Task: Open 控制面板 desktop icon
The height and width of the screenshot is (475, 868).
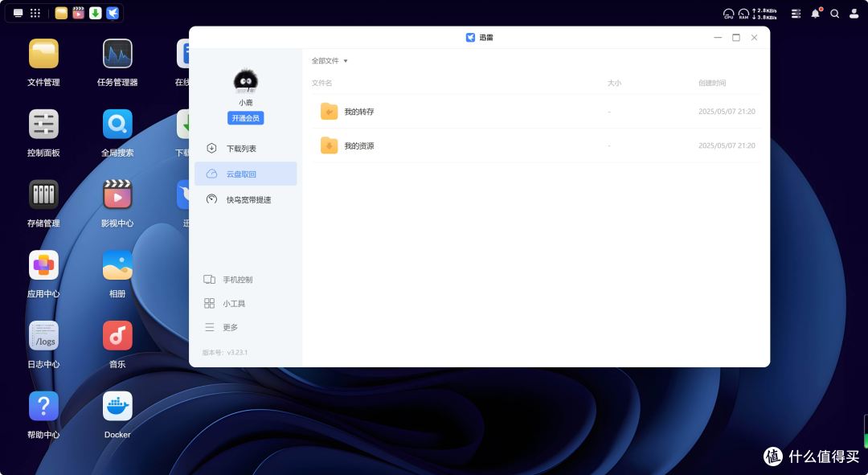Action: (x=43, y=124)
